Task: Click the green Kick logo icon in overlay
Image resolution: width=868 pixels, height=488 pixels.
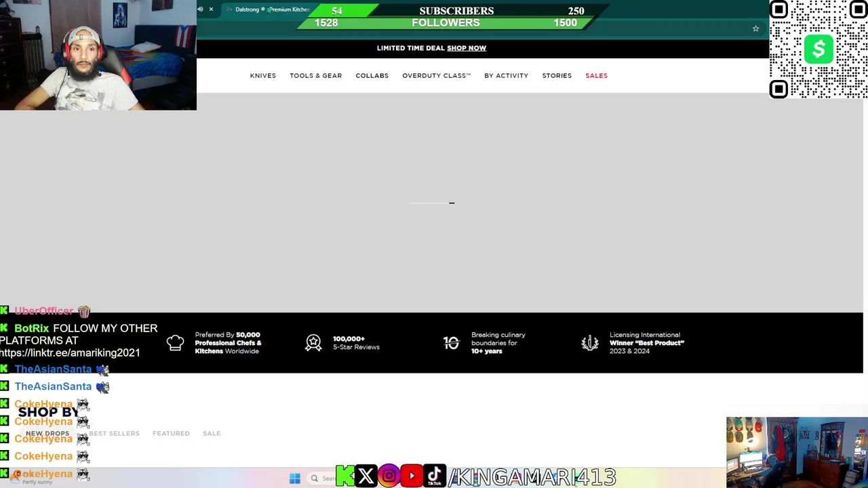Action: coord(345,476)
